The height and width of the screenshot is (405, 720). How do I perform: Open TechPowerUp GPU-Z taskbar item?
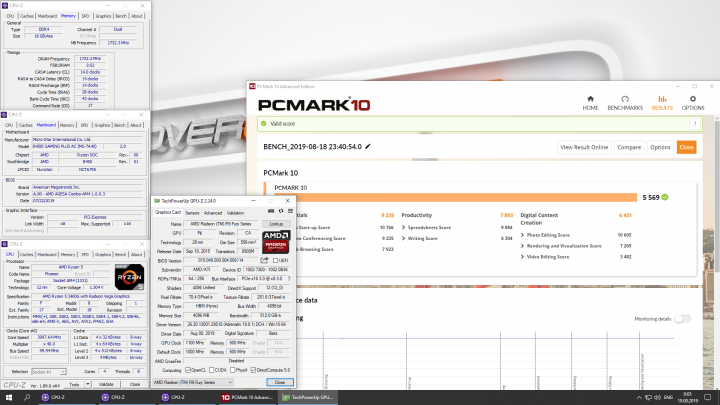coord(308,397)
